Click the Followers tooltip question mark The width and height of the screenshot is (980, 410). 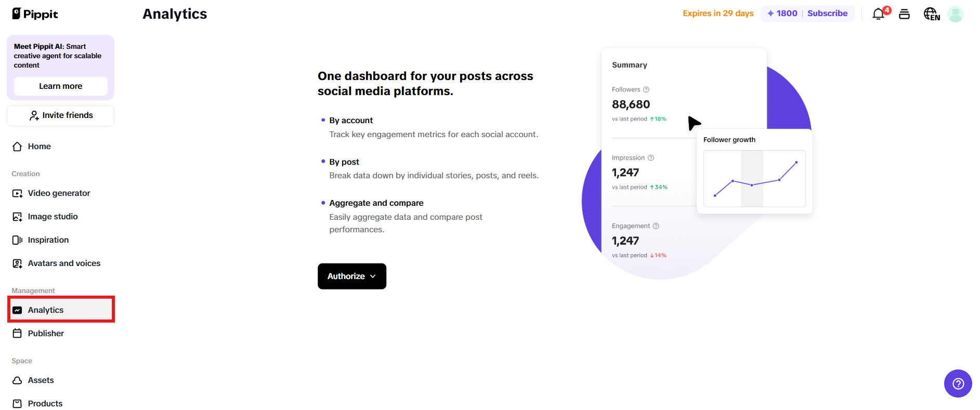pyautogui.click(x=646, y=89)
